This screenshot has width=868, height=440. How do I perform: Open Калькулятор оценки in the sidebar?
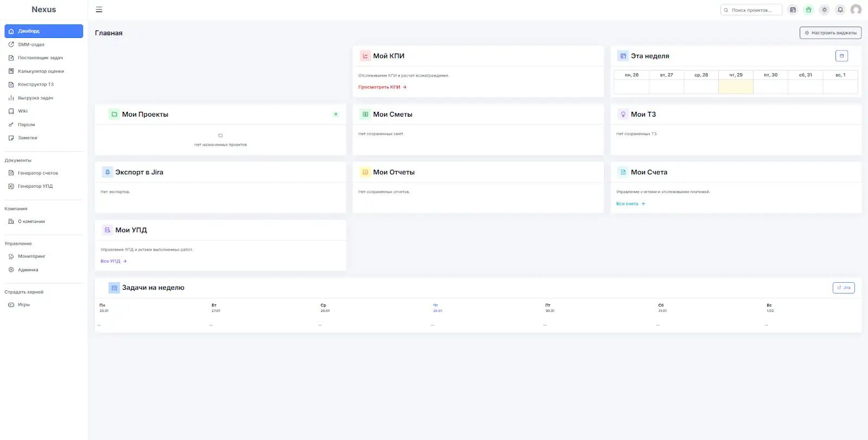click(41, 71)
